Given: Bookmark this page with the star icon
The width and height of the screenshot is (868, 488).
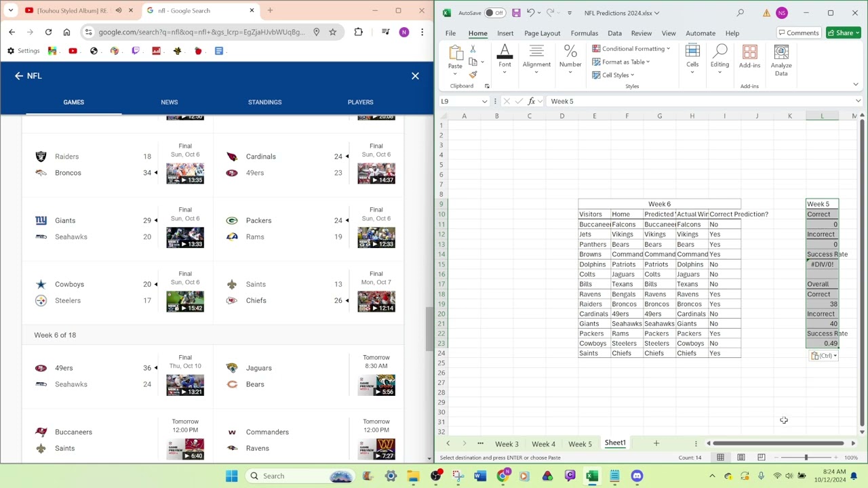Looking at the screenshot, I should (x=332, y=32).
